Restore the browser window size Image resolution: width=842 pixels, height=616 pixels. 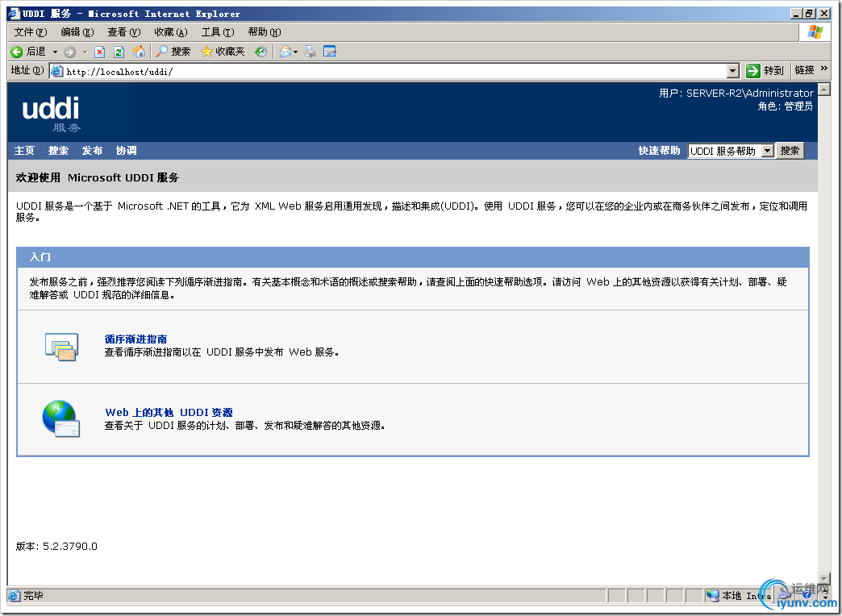tap(811, 14)
